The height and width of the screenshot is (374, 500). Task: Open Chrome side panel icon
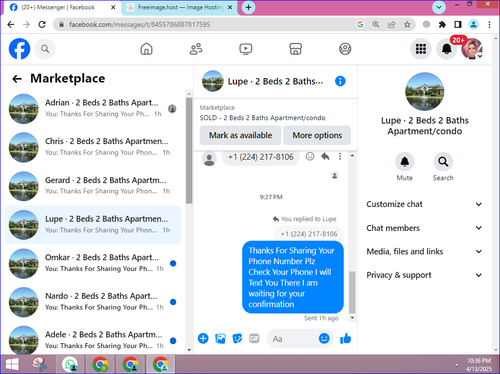[x=458, y=24]
